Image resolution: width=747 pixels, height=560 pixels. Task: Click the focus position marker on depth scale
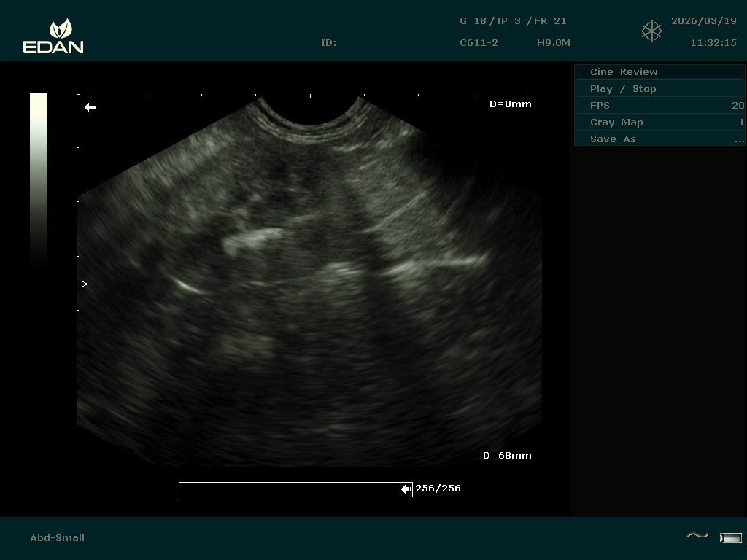(x=84, y=284)
